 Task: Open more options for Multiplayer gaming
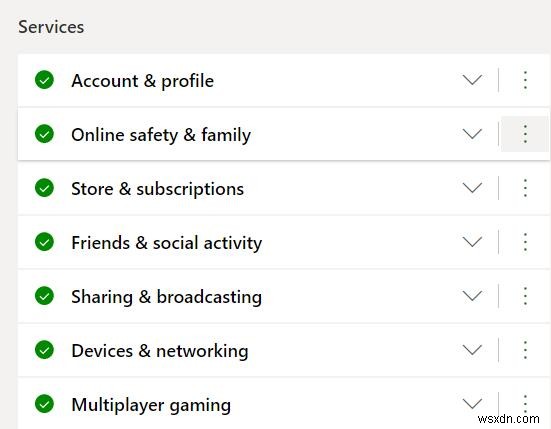tap(525, 404)
